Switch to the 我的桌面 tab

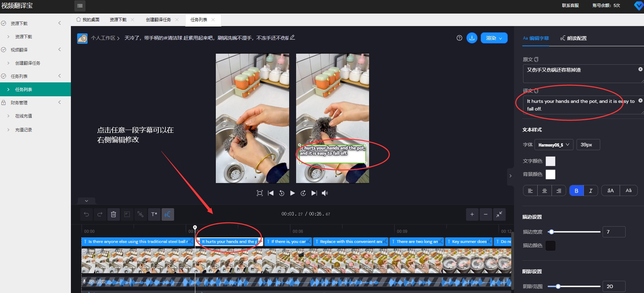click(x=88, y=20)
